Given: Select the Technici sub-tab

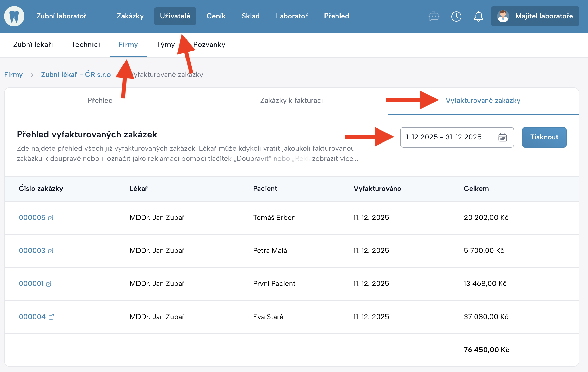Looking at the screenshot, I should point(86,45).
